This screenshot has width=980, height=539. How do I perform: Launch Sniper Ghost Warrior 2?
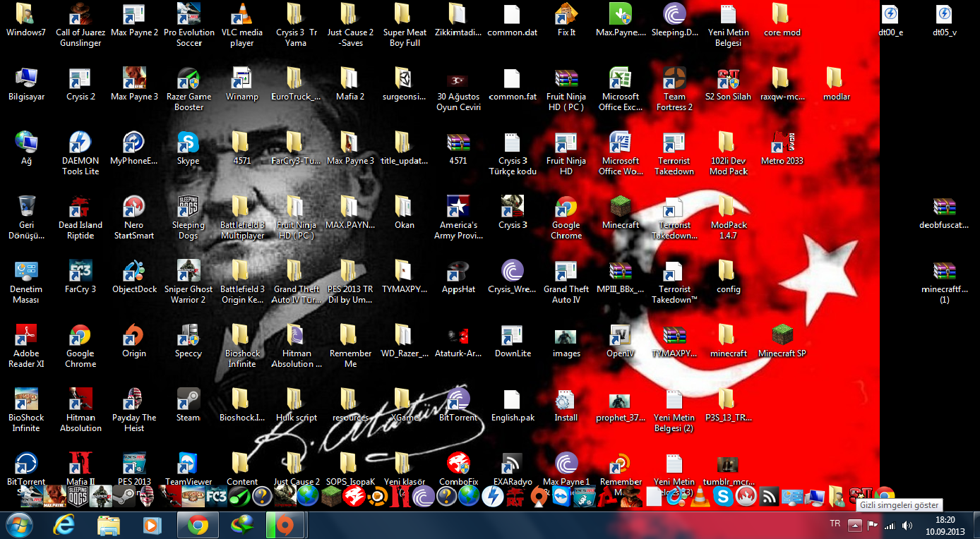(x=189, y=282)
